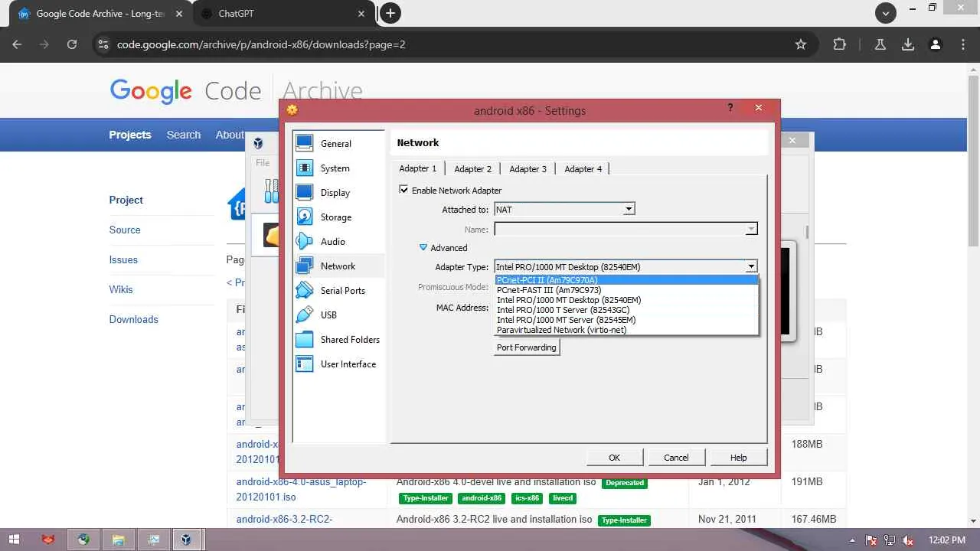Viewport: 980px width, 551px height.
Task: Click the OK button in Settings
Action: [614, 457]
